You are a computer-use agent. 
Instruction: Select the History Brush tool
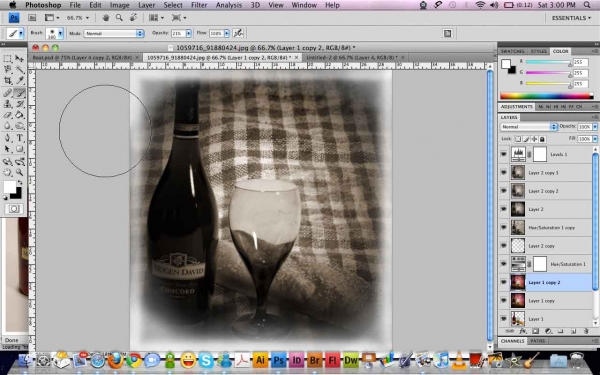[x=20, y=104]
